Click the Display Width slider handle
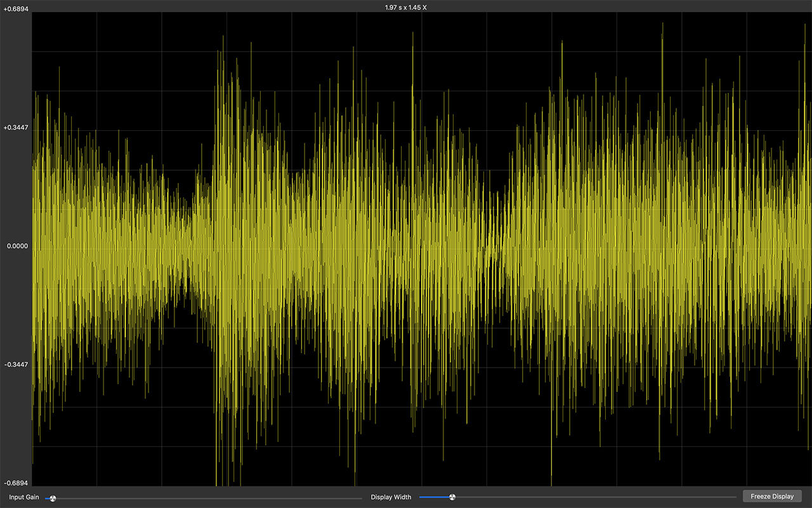The image size is (812, 508). (452, 497)
